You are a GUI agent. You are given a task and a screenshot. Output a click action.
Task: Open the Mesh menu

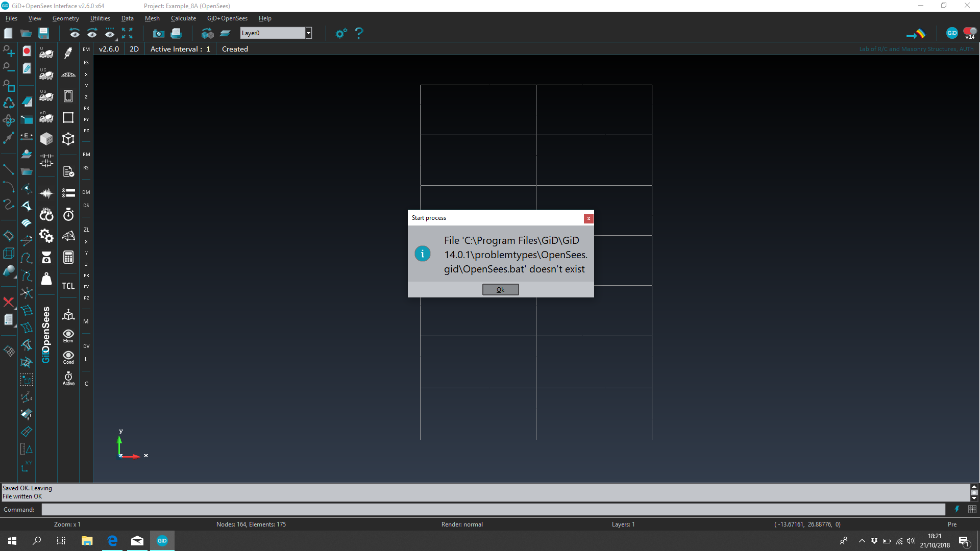[x=152, y=18]
